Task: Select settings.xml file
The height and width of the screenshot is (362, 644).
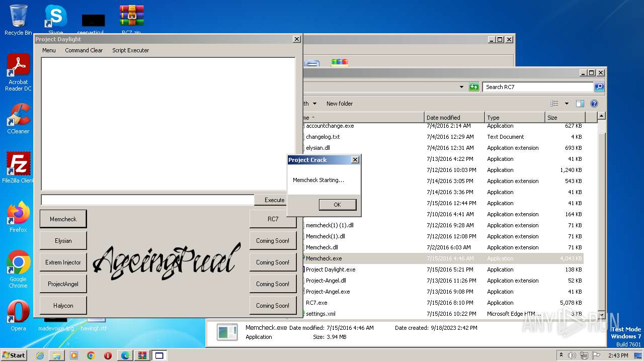Action: click(x=320, y=314)
